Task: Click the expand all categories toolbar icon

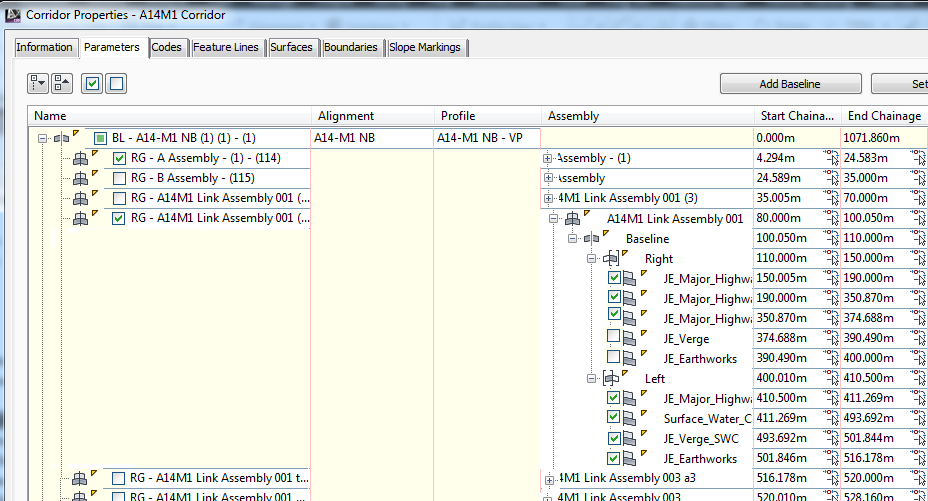Action: [37, 83]
